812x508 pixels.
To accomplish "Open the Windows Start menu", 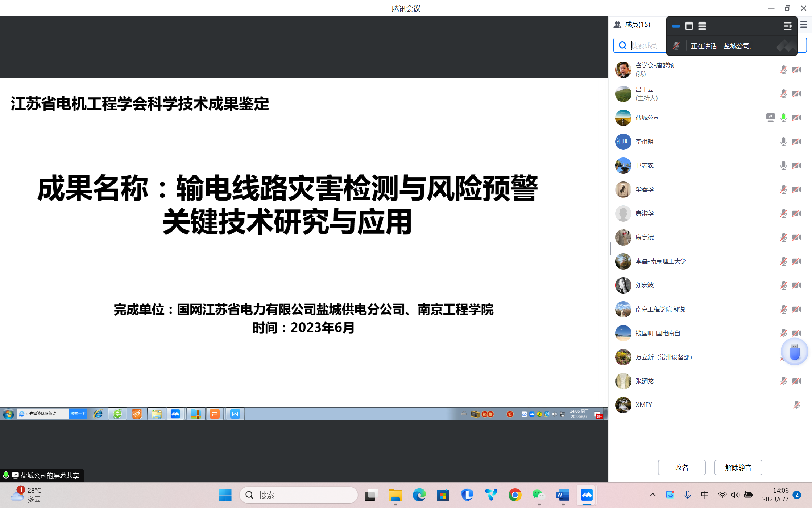I will pyautogui.click(x=225, y=495).
